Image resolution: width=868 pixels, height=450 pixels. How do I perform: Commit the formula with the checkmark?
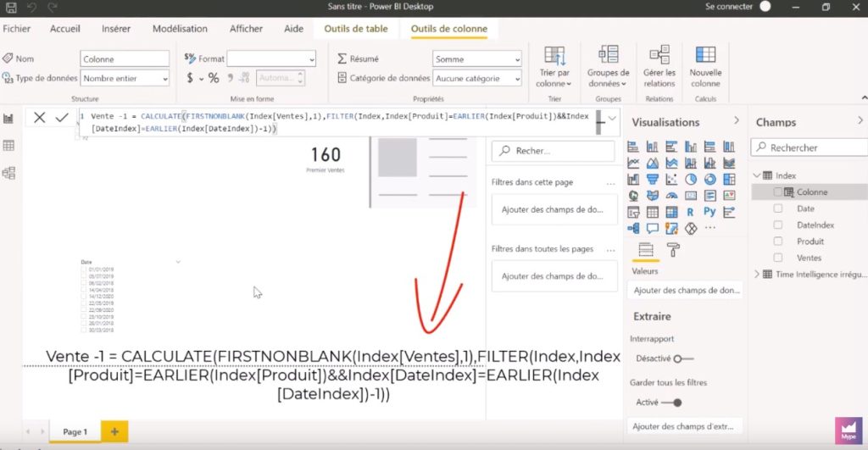coord(62,117)
